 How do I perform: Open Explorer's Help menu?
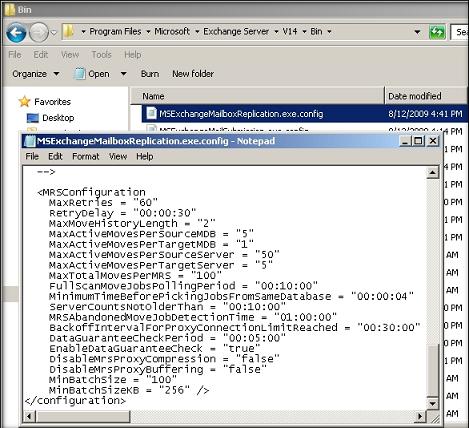click(133, 54)
